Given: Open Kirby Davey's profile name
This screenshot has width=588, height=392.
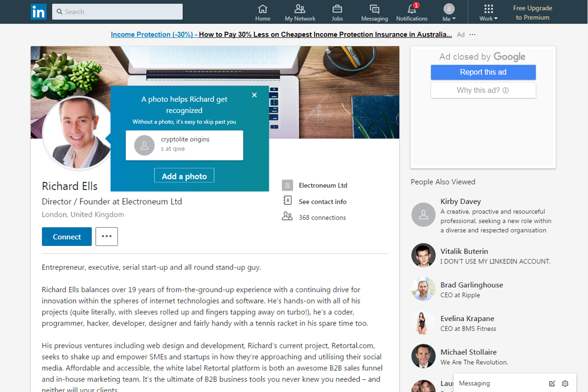Looking at the screenshot, I should 461,201.
